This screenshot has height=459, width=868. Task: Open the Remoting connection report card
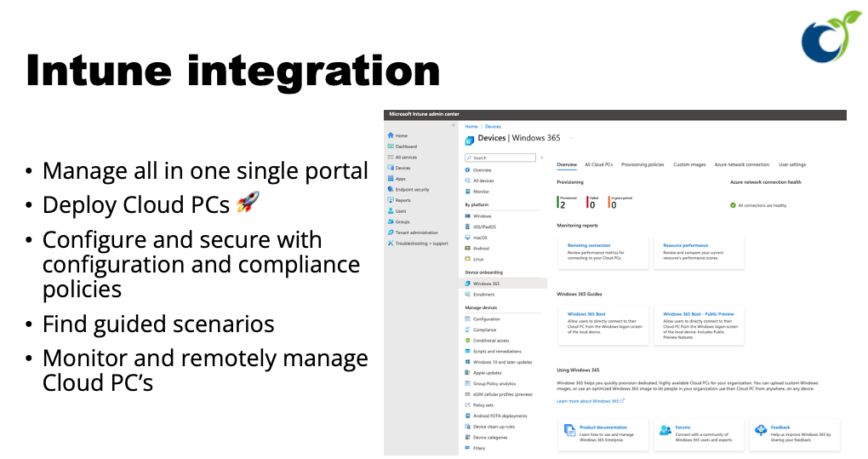(x=602, y=253)
